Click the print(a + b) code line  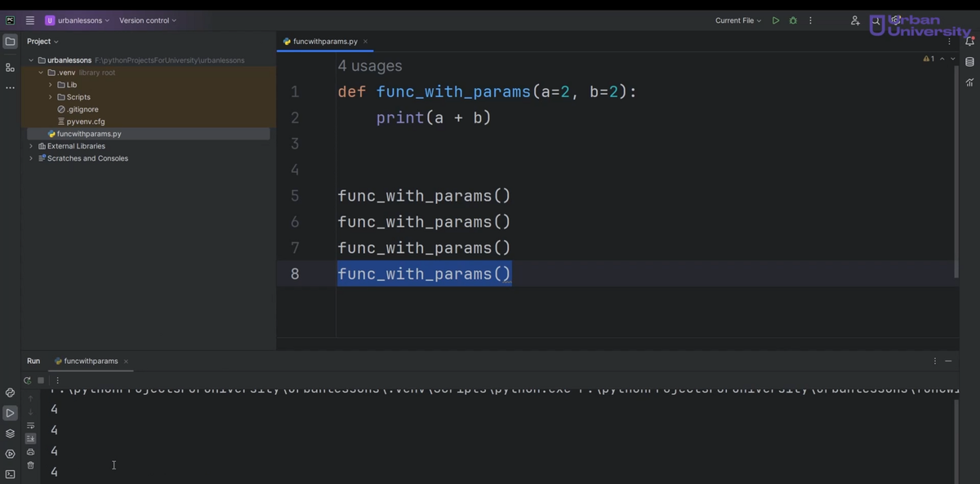point(434,118)
